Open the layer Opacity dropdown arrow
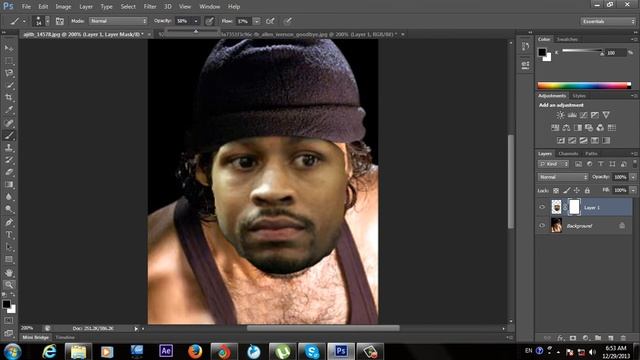 (x=633, y=177)
